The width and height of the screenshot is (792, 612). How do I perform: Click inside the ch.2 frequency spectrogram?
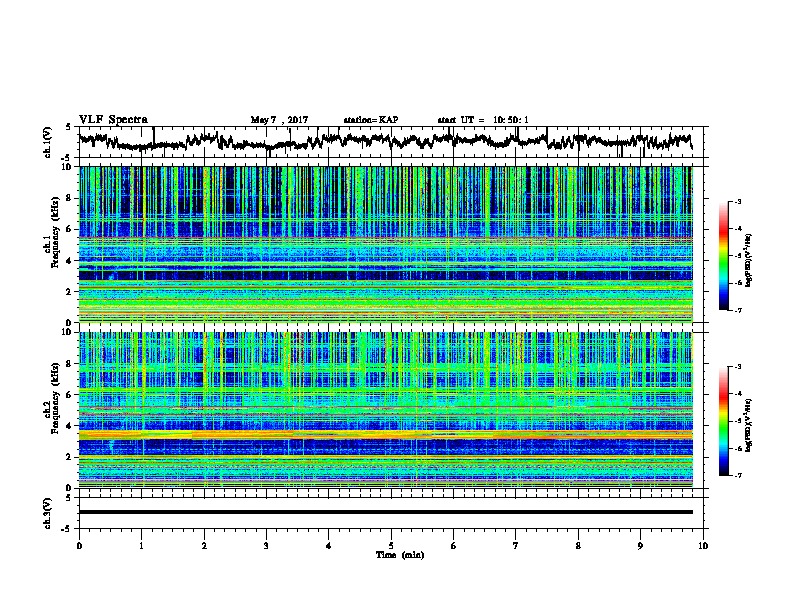click(x=385, y=410)
